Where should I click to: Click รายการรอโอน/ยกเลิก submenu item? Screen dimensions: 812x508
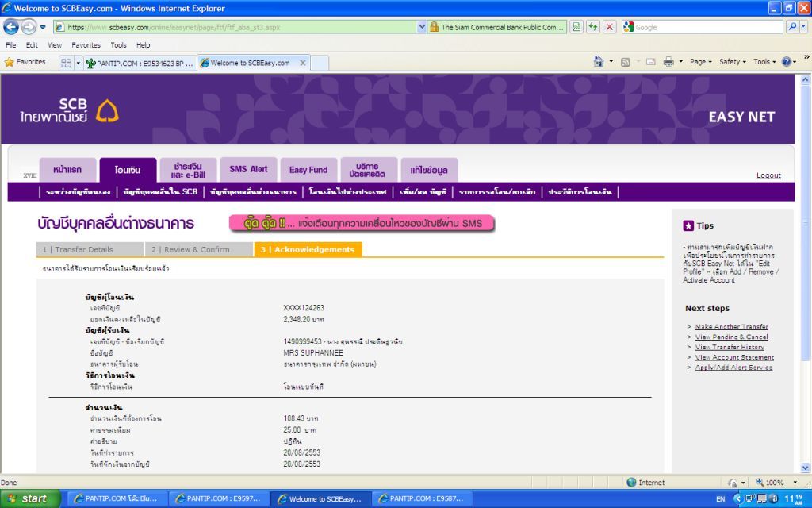coord(497,192)
